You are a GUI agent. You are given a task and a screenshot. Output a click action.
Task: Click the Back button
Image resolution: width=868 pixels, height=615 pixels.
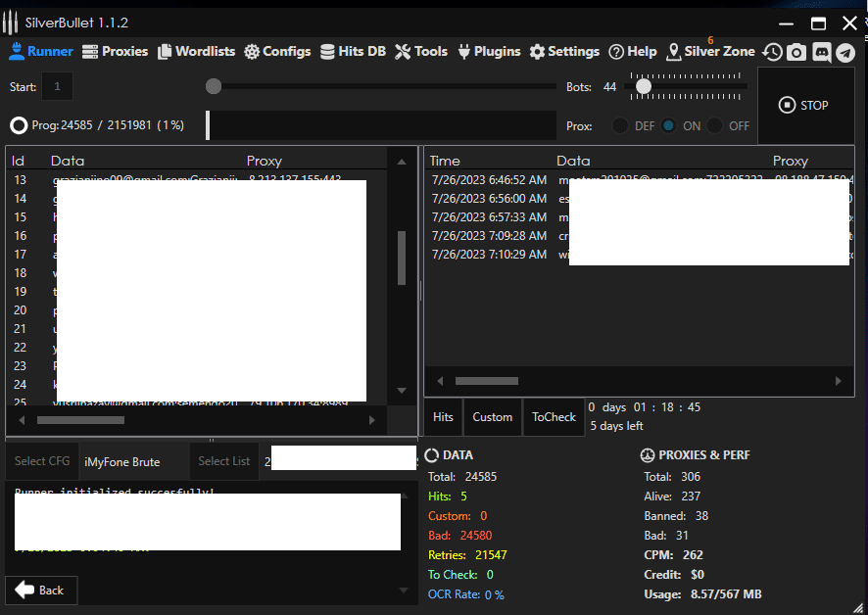coord(41,590)
